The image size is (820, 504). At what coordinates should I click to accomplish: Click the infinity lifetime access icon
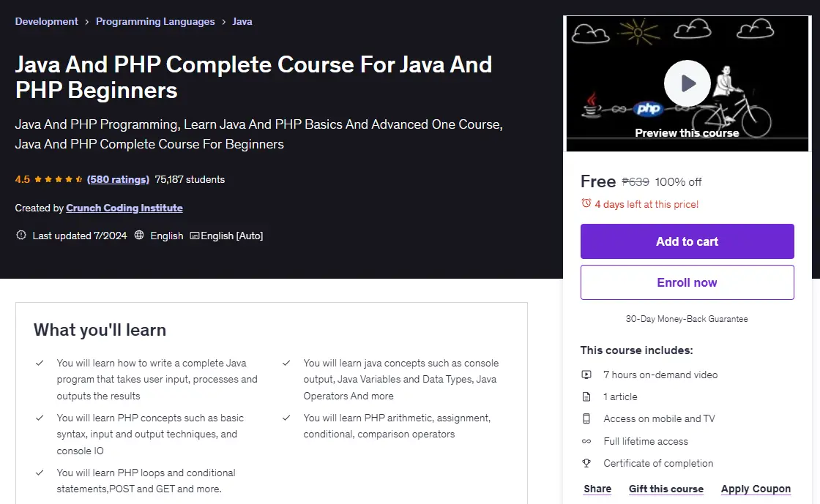pos(586,441)
